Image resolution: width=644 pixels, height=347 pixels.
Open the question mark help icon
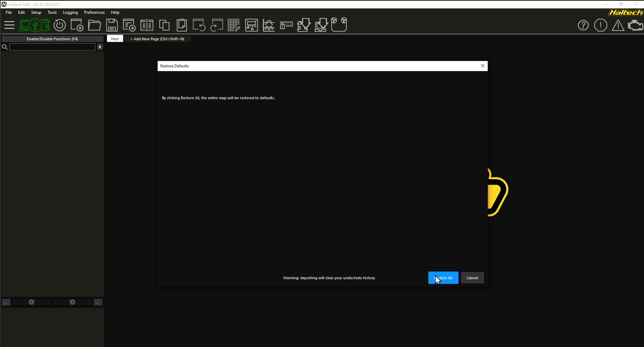click(x=583, y=25)
